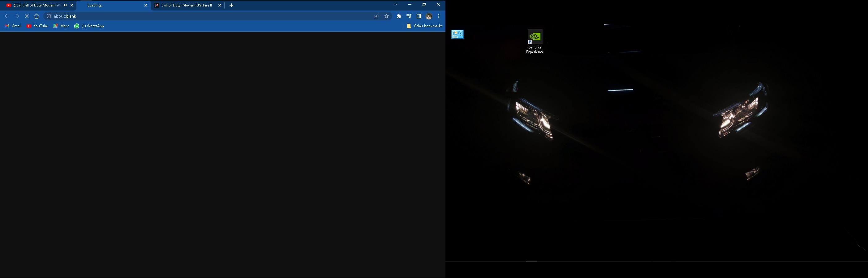Viewport: 868px width, 278px height.
Task: Switch to the Call of Duty YouTube tab
Action: tap(35, 5)
